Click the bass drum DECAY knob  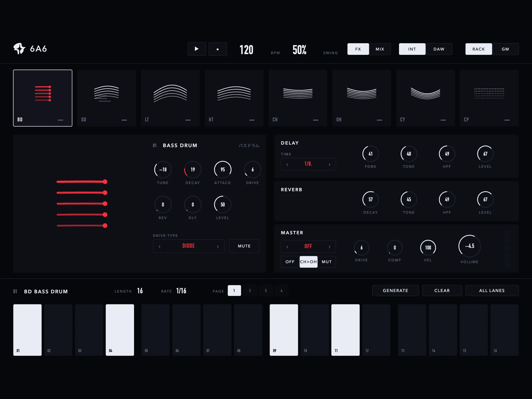coord(193,170)
